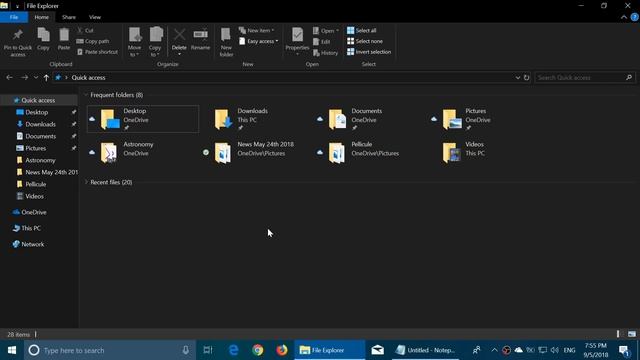Click the Cut command

coord(85,31)
